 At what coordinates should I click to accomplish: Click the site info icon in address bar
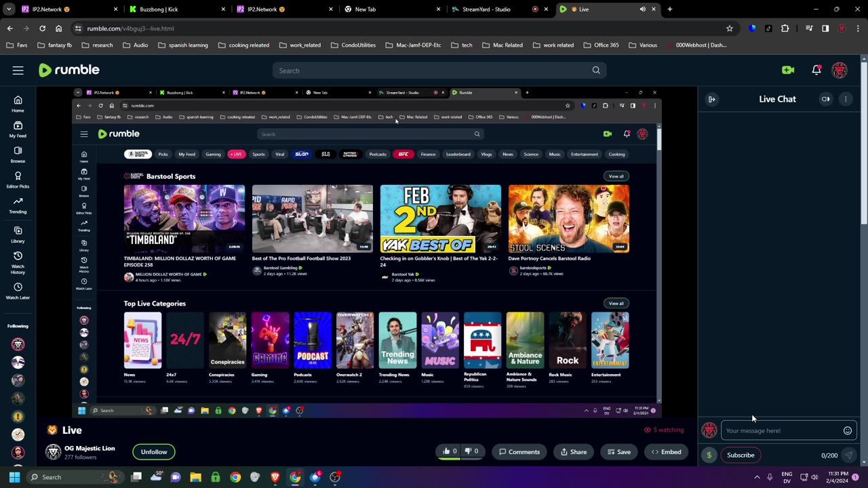78,28
